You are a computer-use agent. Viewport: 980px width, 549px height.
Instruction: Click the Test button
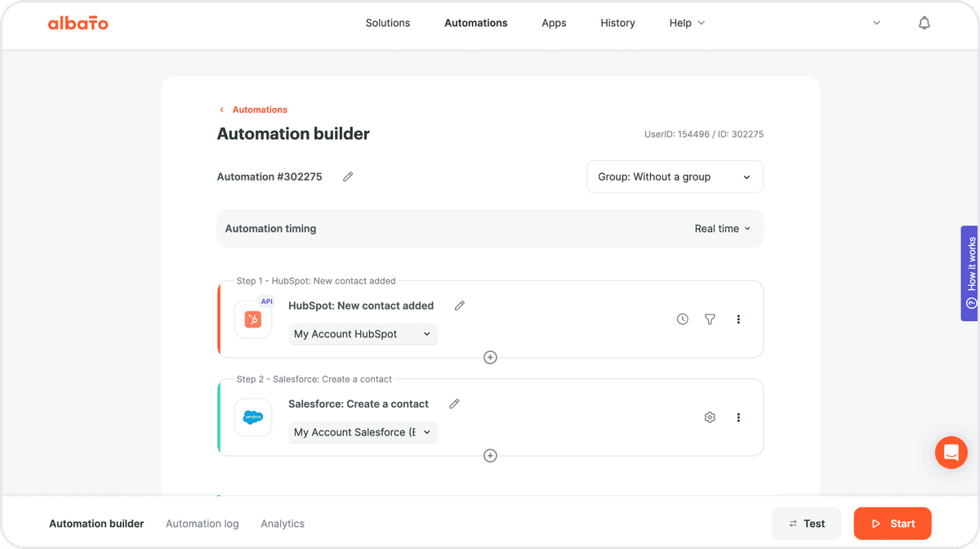(806, 524)
